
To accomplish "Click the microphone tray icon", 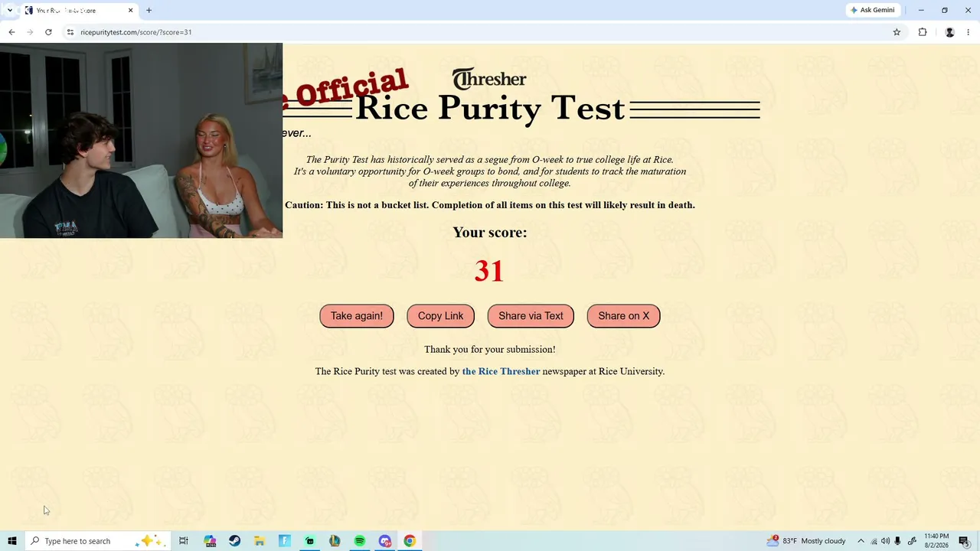I will click(897, 541).
